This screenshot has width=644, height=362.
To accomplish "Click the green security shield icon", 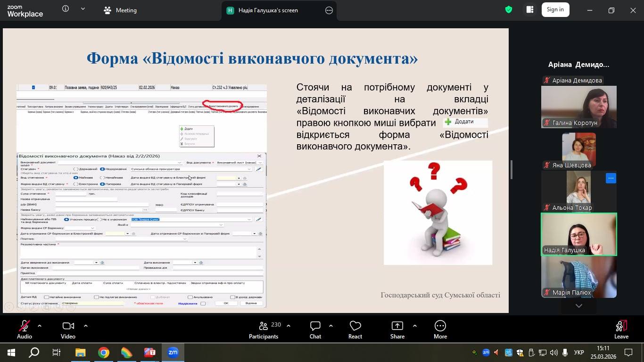I will (x=509, y=10).
